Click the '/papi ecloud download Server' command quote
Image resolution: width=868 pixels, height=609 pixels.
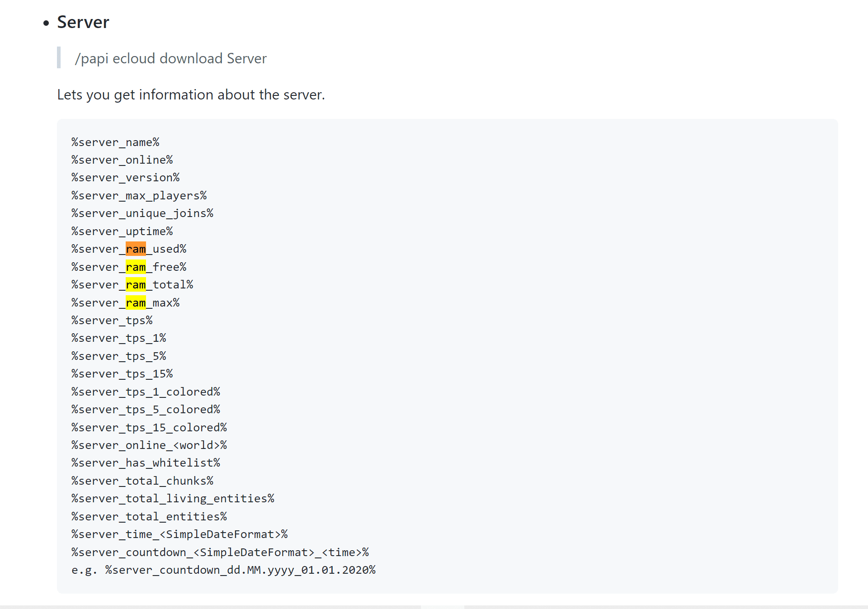[170, 58]
